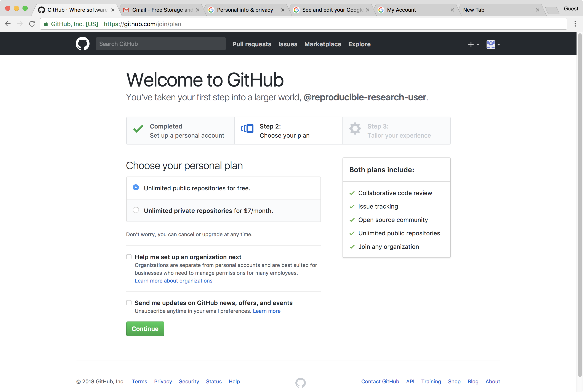Open Issues navigation item
The width and height of the screenshot is (583, 392).
click(x=288, y=44)
